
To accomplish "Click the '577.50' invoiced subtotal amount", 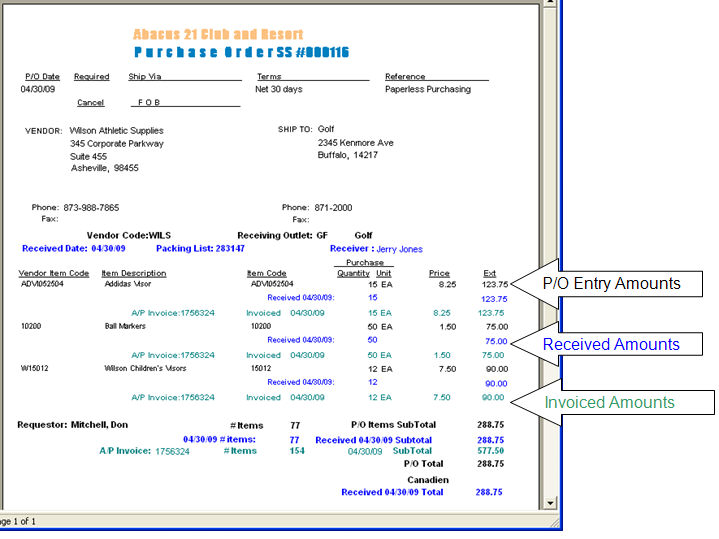I will (x=491, y=451).
